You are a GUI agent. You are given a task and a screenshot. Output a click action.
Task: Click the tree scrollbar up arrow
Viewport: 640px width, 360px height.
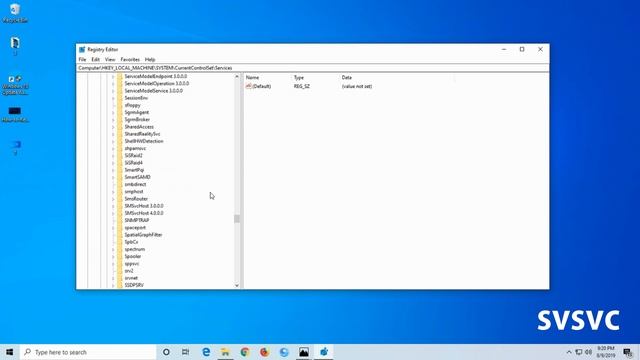click(237, 77)
